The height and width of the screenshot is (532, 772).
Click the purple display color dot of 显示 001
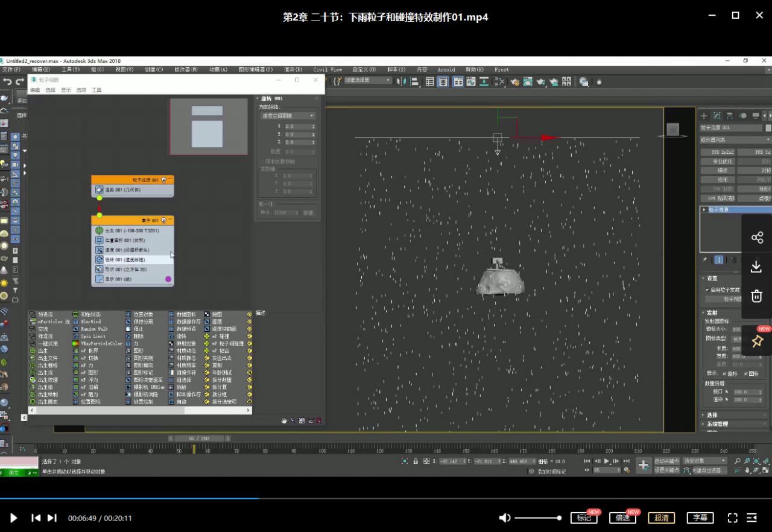pos(168,279)
